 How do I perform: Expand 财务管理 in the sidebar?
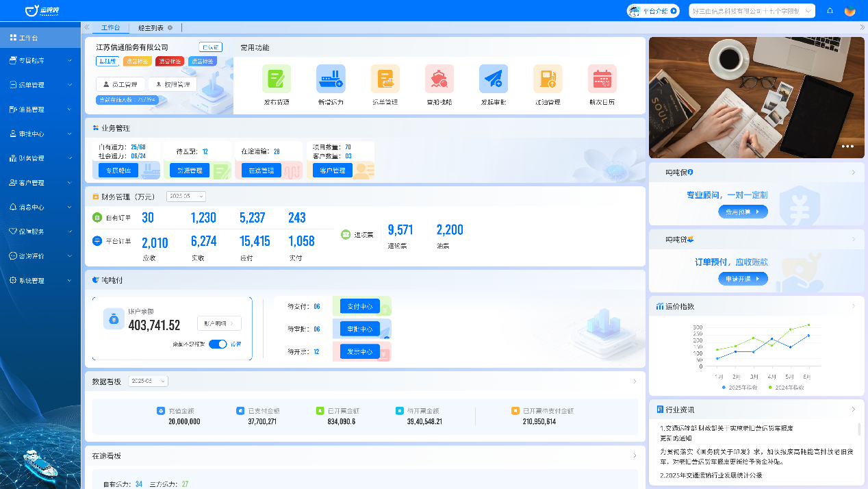[x=40, y=158]
